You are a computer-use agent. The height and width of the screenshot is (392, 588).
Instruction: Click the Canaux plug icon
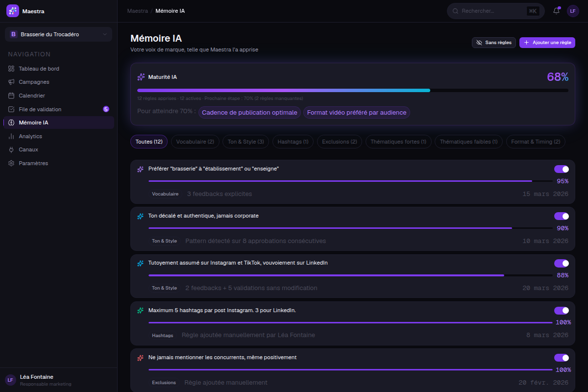pyautogui.click(x=11, y=149)
